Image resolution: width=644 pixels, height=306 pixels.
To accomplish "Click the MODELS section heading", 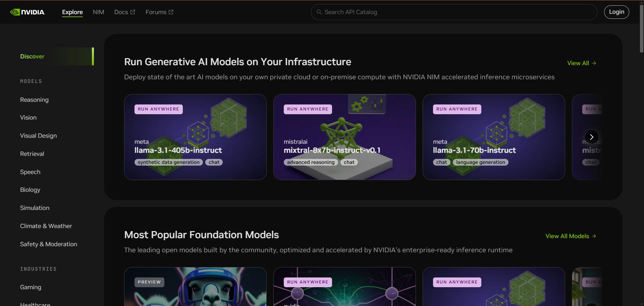I will 31,81.
